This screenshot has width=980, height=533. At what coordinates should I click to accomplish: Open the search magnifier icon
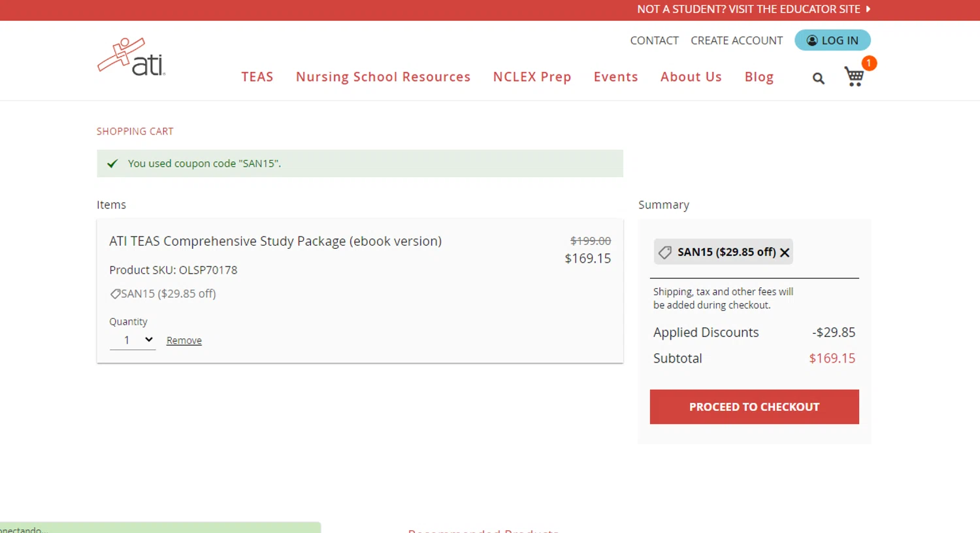coord(818,78)
